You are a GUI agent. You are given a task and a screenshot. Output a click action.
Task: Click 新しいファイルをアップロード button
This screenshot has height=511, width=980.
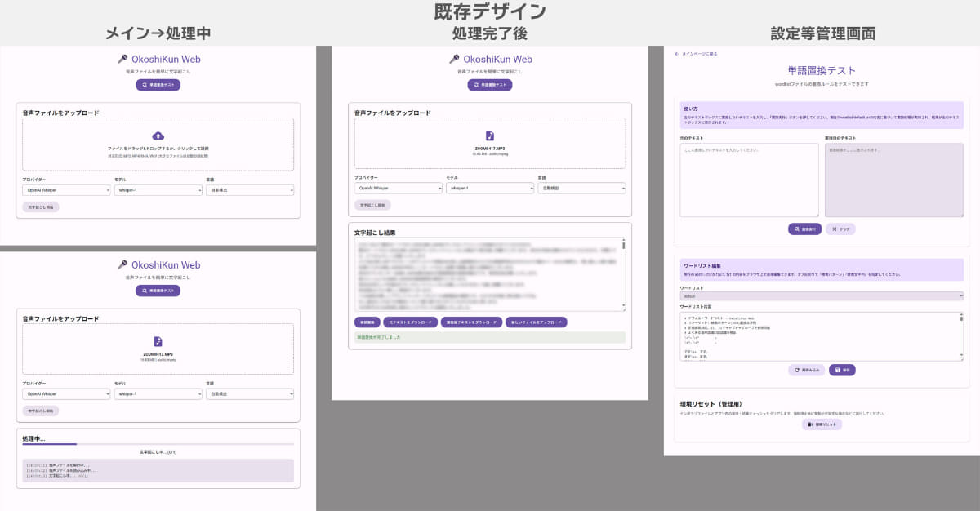[536, 322]
